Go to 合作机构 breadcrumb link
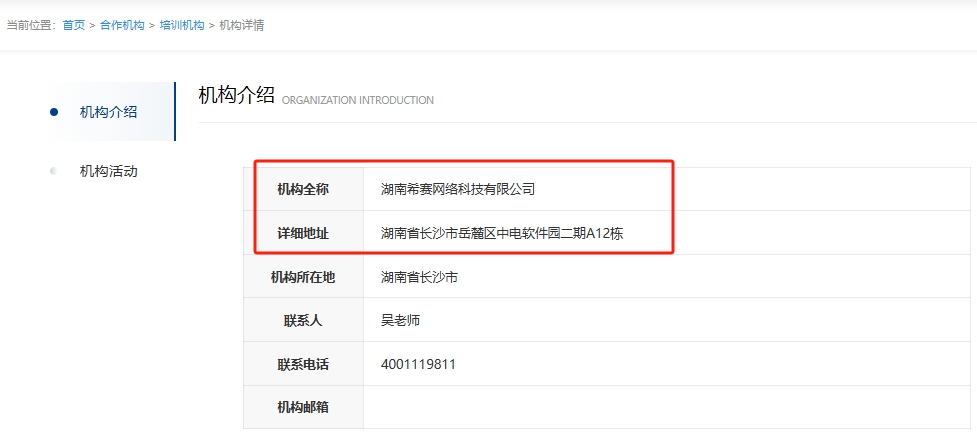This screenshot has height=446, width=977. [x=122, y=26]
